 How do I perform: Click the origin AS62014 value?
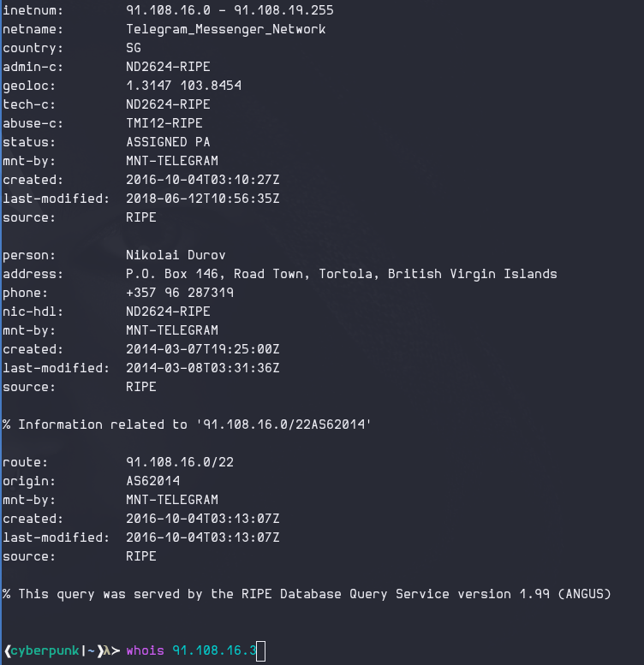point(152,481)
